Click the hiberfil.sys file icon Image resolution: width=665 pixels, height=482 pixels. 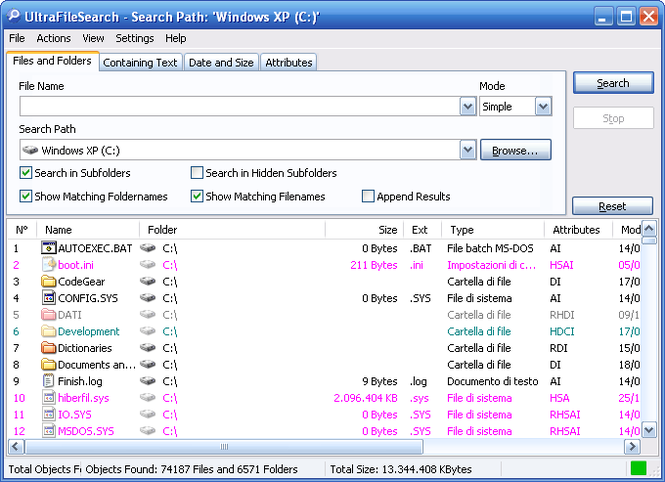pyautogui.click(x=49, y=398)
